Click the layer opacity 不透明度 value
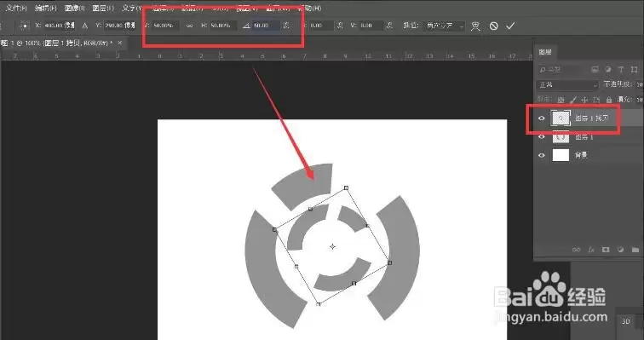The image size is (644, 340). pos(639,84)
